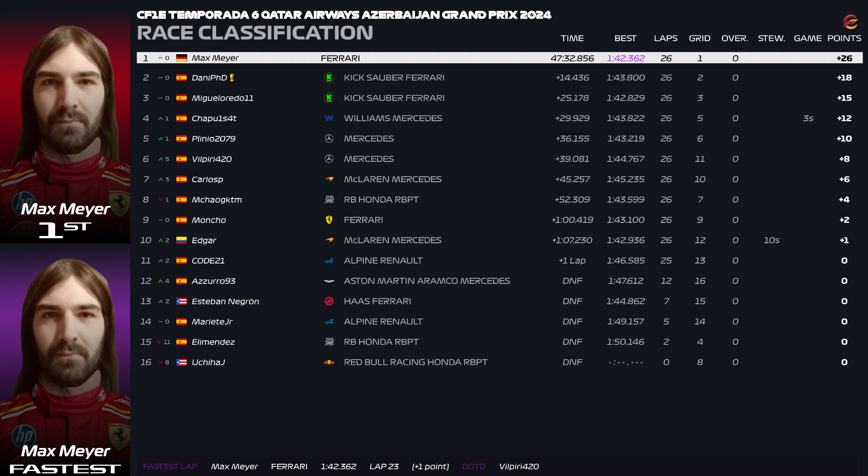The image size is (868, 476).
Task: Click driver name Vilpiri420 in sixth place
Action: (212, 159)
